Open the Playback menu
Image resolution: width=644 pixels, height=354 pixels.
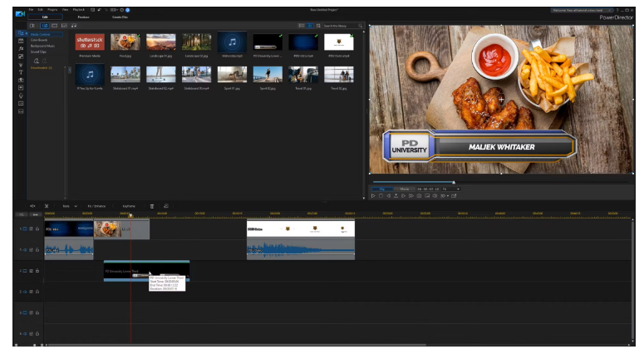pyautogui.click(x=78, y=10)
